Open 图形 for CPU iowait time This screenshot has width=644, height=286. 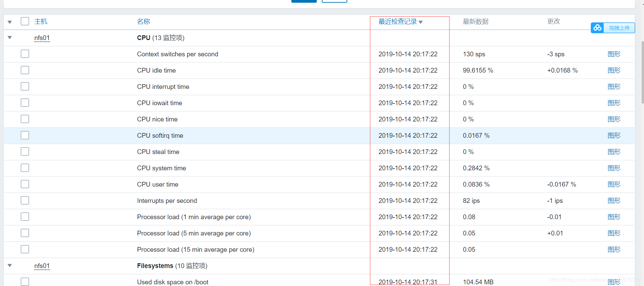(x=614, y=103)
